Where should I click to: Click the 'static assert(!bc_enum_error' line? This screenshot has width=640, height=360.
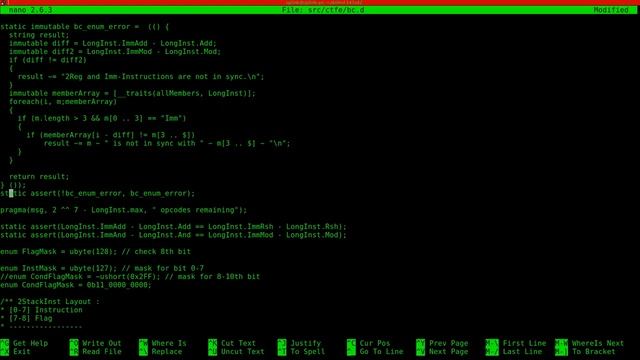pos(98,193)
